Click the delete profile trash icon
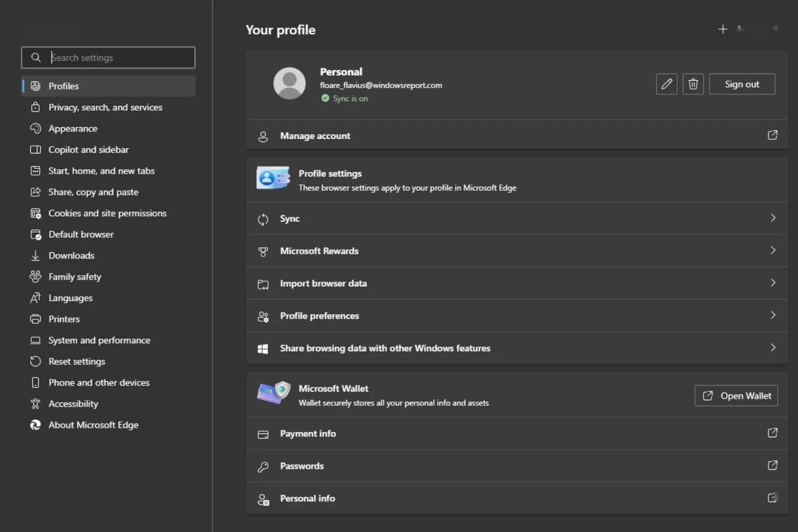Viewport: 798px width, 532px height. point(693,84)
